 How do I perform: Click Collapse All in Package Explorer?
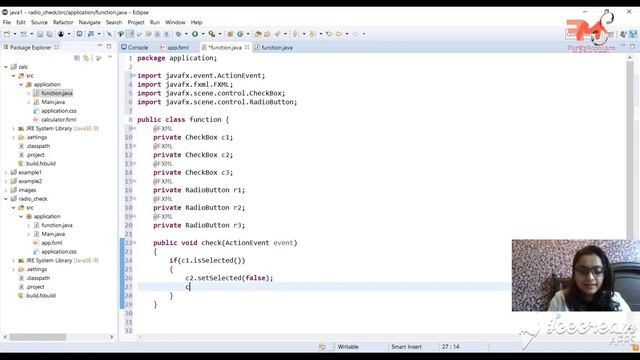[x=77, y=58]
